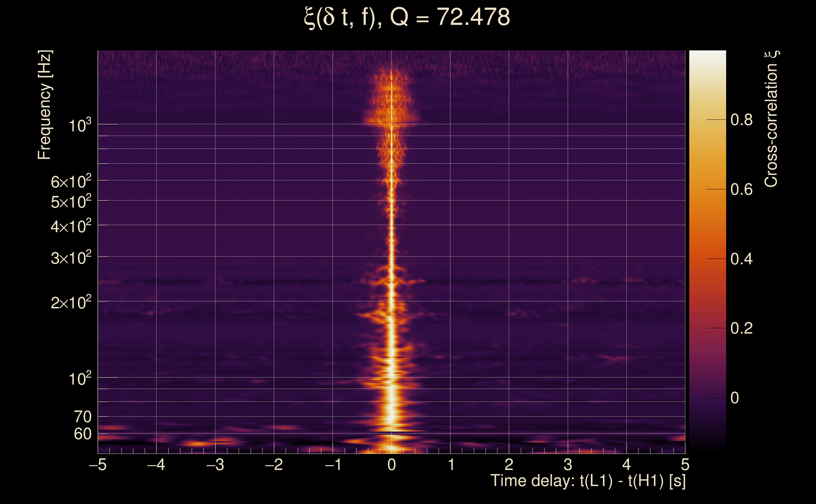The image size is (816, 504).
Task: Click the 0.8 label on the colorbar
Action: pos(741,120)
